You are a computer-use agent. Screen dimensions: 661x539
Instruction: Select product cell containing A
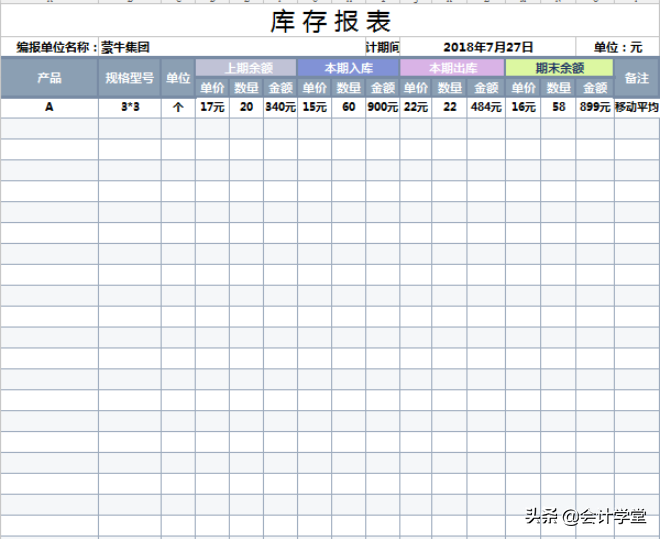pos(50,107)
